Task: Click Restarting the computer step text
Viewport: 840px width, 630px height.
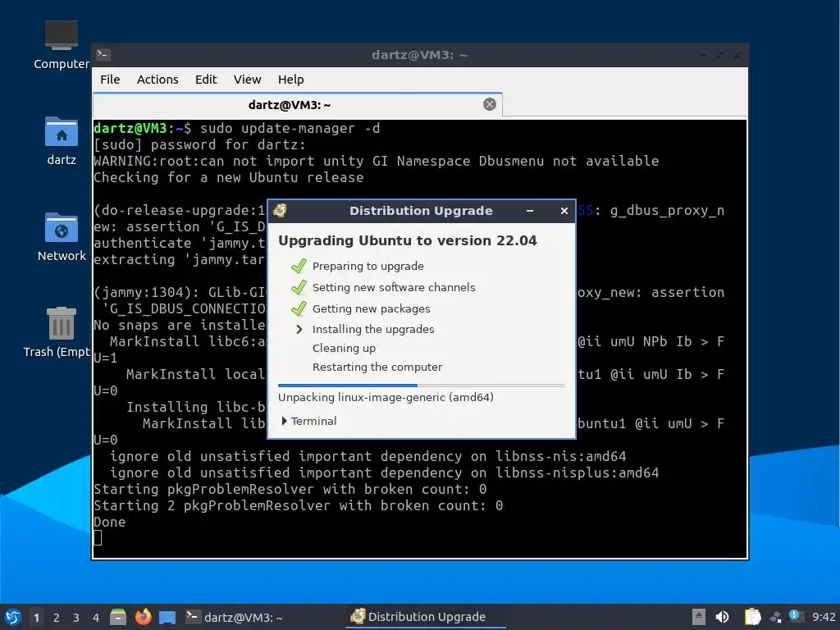Action: pos(377,367)
